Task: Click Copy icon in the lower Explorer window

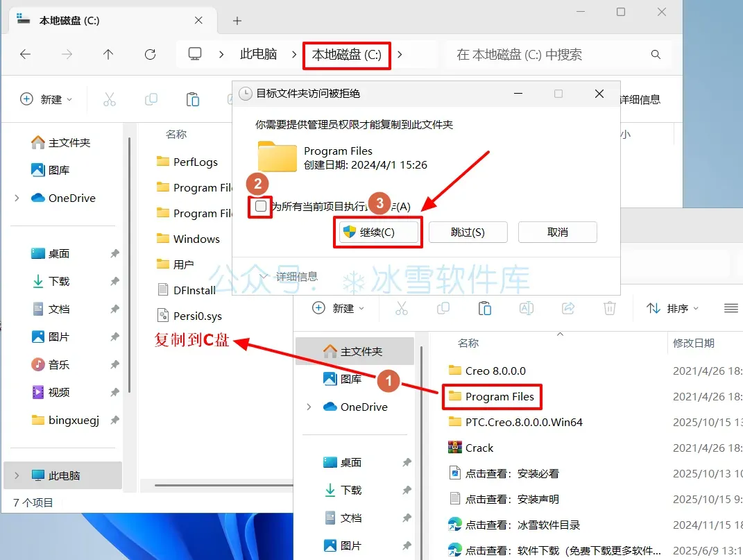Action: pos(443,308)
